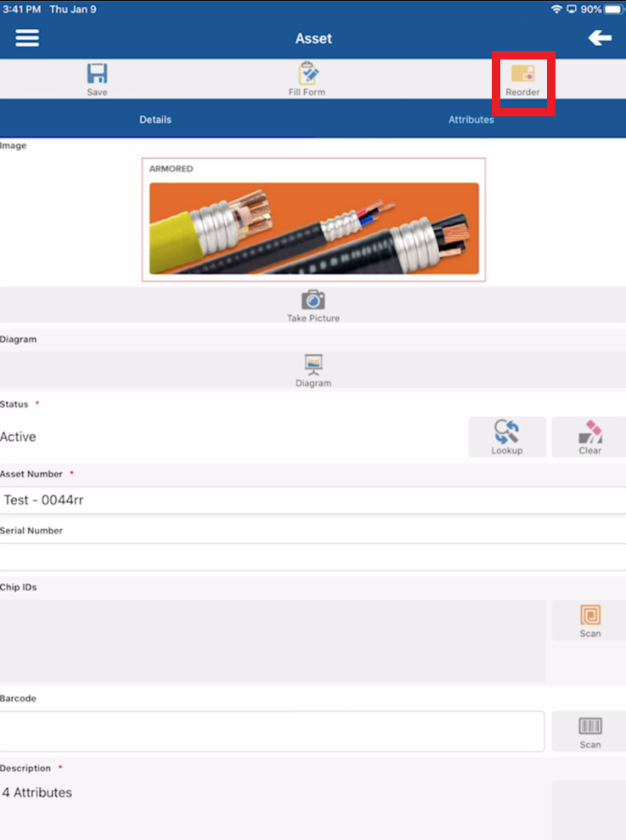Tap the Take Picture camera icon
The width and height of the screenshot is (626, 840).
tap(313, 300)
